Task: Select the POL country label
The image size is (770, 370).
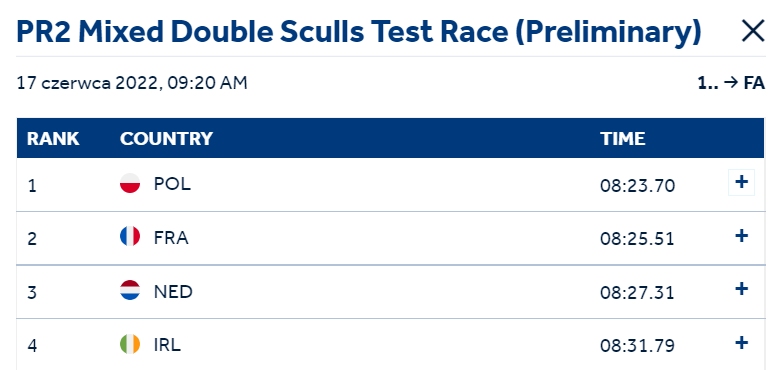Action: pyautogui.click(x=172, y=184)
